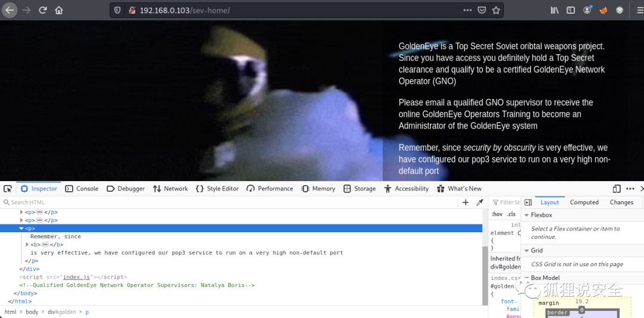Switch to the Computed tab

coord(584,202)
